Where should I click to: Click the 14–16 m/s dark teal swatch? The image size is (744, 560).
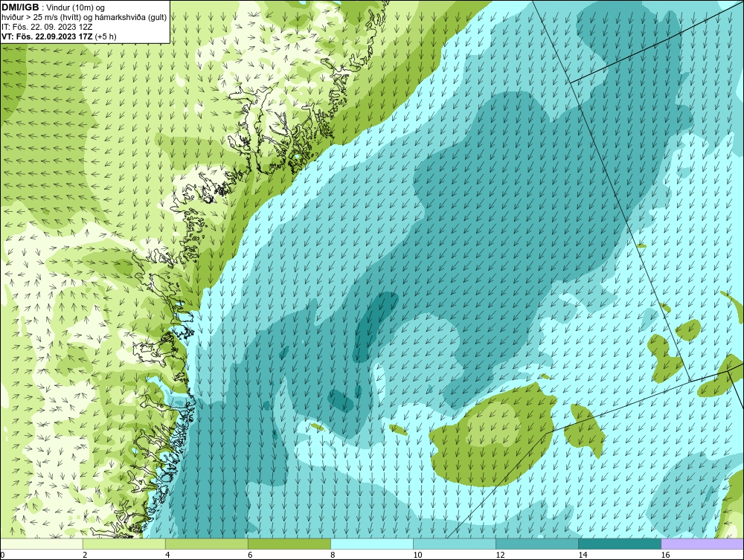click(619, 544)
